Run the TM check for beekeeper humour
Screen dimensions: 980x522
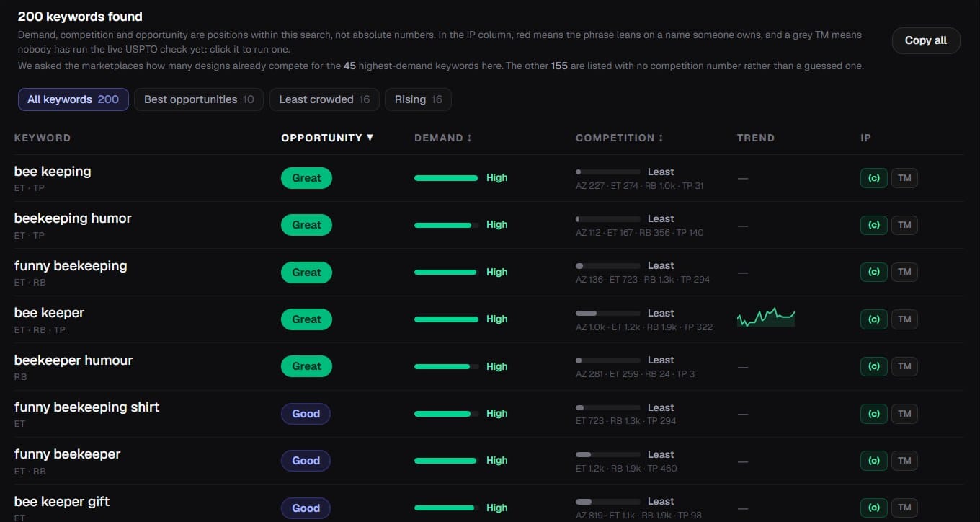pos(904,366)
